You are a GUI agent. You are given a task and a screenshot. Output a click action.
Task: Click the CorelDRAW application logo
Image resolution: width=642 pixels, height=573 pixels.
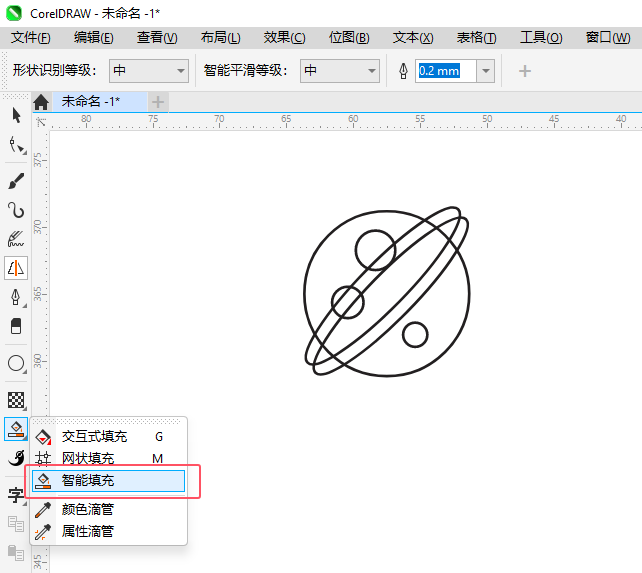pyautogui.click(x=14, y=13)
